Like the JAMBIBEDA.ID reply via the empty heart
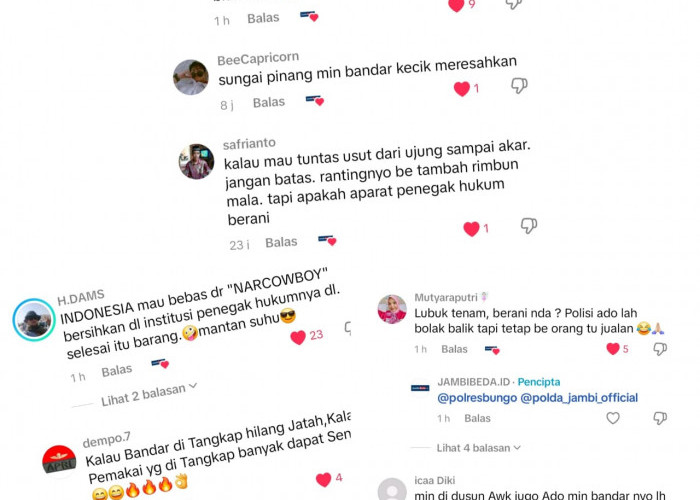The width and height of the screenshot is (700, 500). tap(613, 418)
